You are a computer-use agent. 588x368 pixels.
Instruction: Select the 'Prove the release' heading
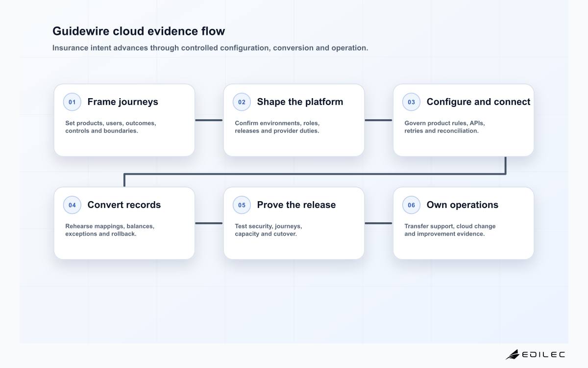pyautogui.click(x=296, y=205)
